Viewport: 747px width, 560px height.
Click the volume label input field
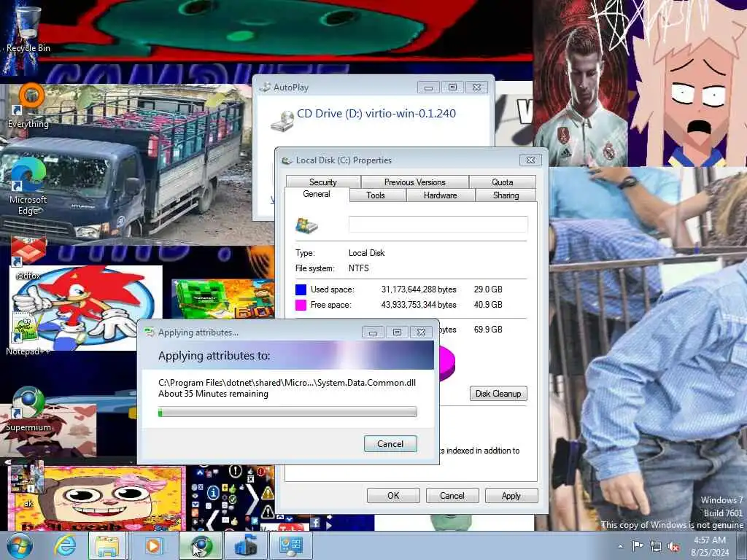click(438, 225)
